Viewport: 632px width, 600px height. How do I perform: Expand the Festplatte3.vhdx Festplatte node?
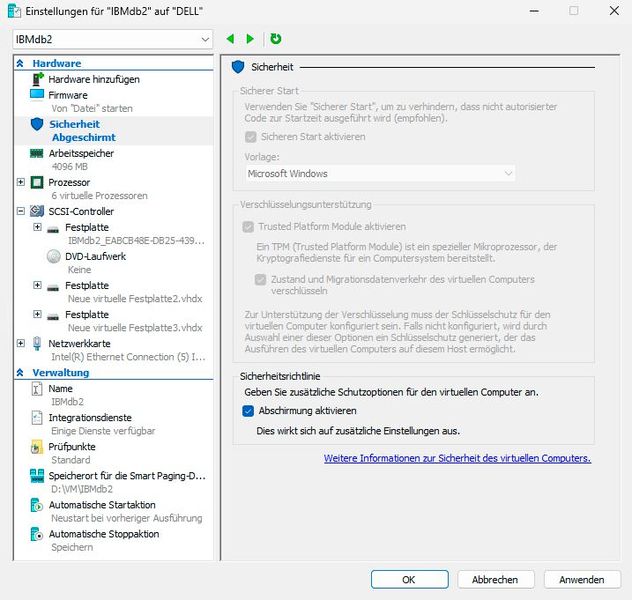(37, 314)
